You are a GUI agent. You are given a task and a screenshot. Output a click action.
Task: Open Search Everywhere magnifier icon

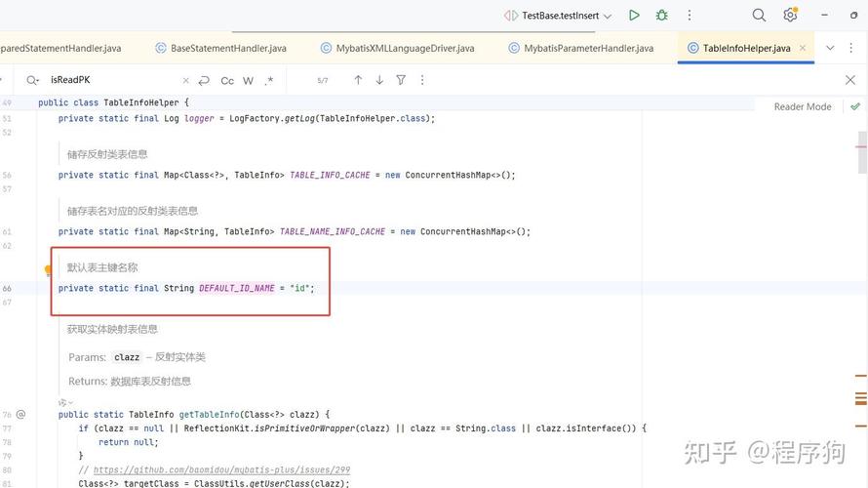[759, 16]
